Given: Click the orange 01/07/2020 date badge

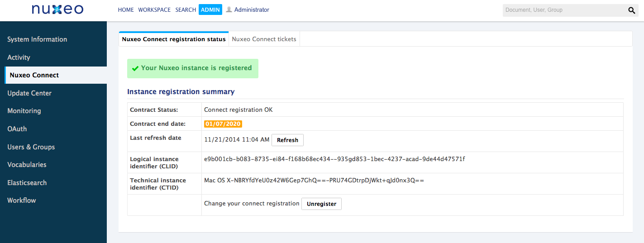Looking at the screenshot, I should [x=223, y=124].
